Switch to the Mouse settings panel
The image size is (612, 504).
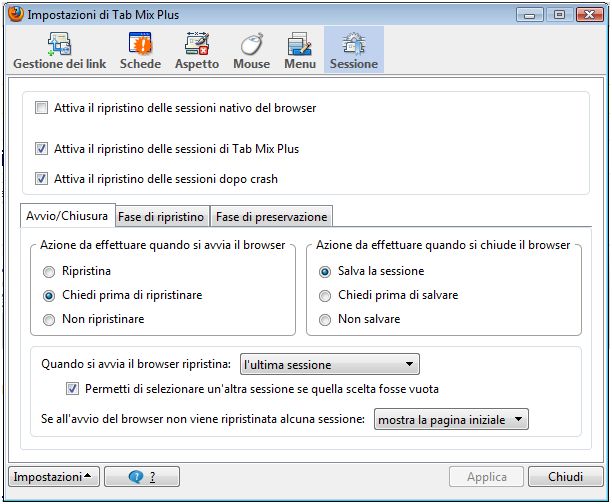251,50
